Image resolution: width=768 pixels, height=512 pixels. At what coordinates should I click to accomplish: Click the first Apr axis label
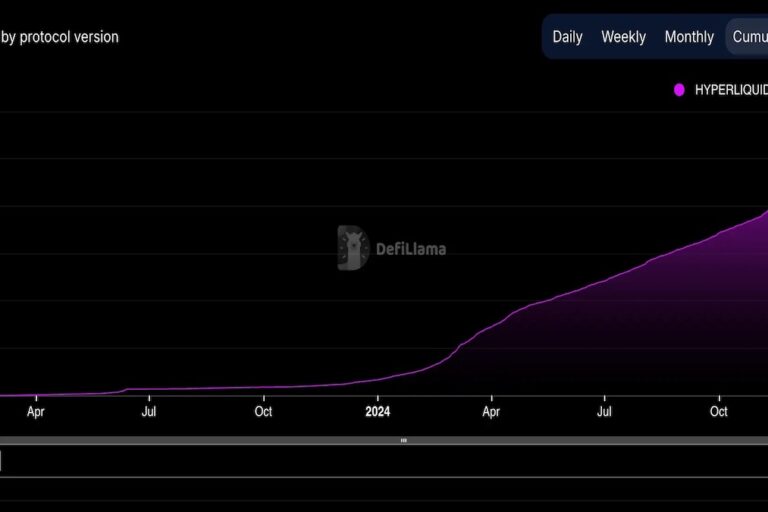click(36, 412)
